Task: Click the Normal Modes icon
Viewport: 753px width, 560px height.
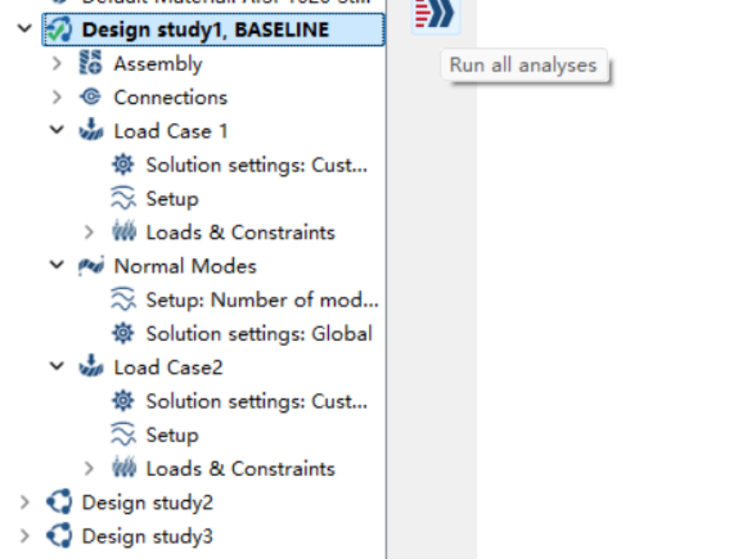Action: pos(92,266)
